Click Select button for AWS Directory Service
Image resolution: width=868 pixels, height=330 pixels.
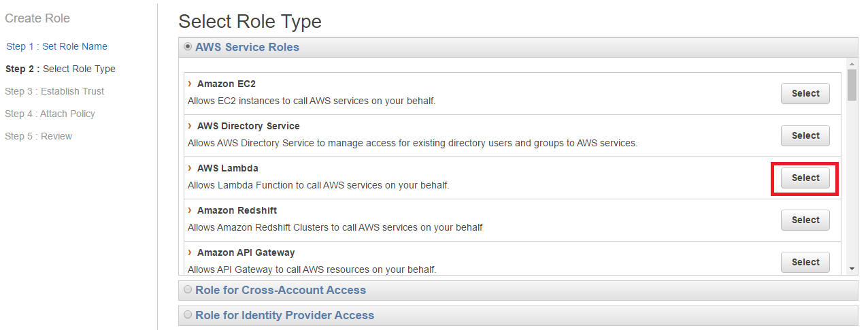coord(805,136)
